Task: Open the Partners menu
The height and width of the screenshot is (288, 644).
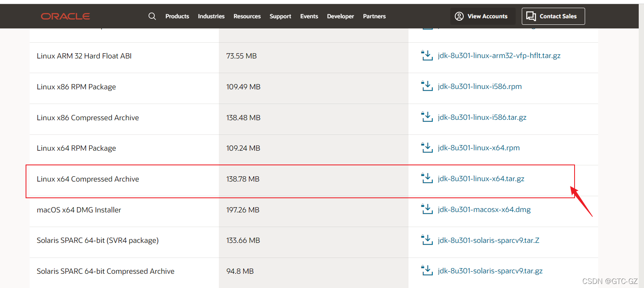Action: (x=374, y=16)
